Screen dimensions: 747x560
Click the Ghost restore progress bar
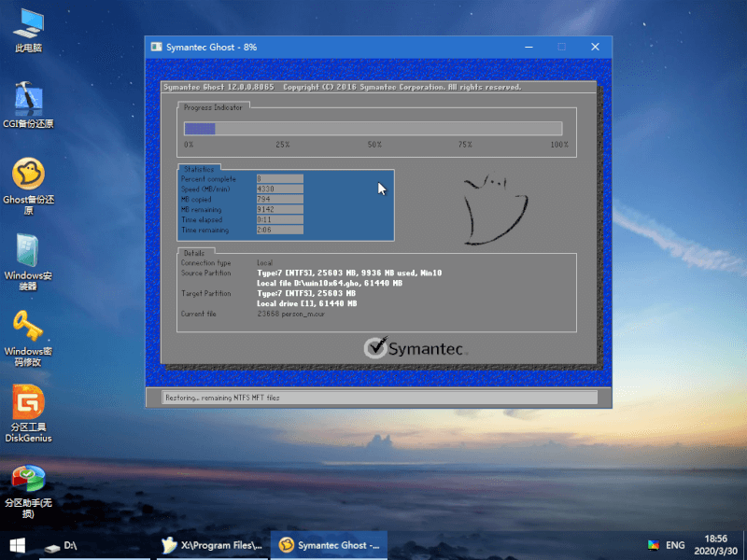[373, 129]
